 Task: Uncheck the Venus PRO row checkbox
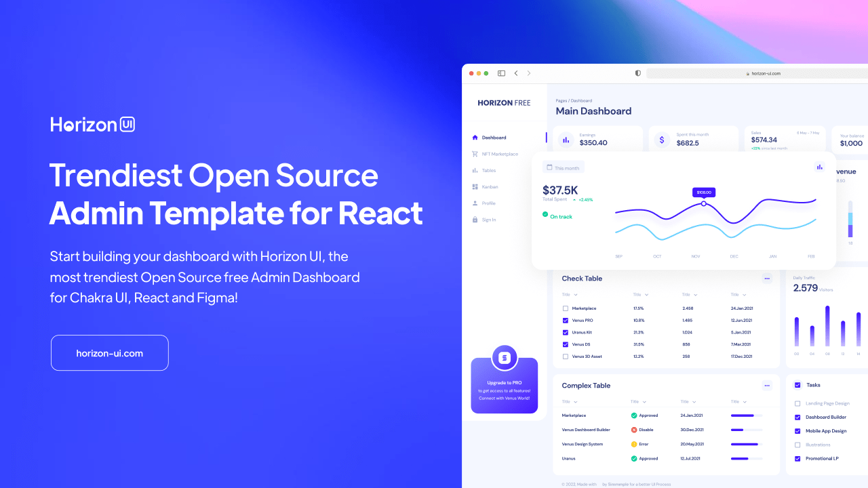(565, 320)
